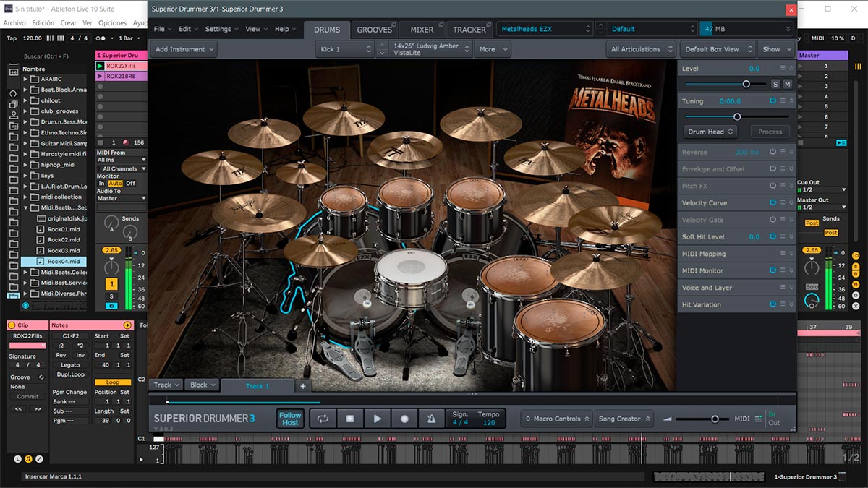
Task: Toggle the Tuning power button
Action: (773, 101)
